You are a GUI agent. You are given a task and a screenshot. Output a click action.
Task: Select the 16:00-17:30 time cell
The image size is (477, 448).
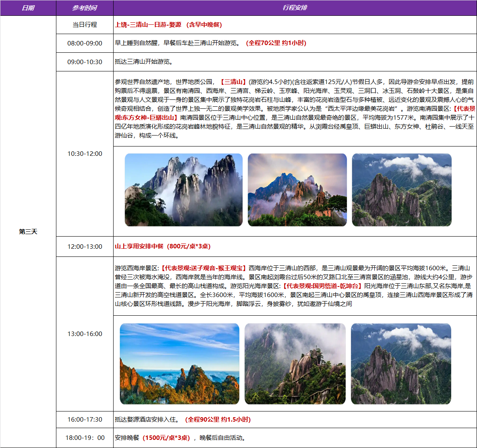84,420
